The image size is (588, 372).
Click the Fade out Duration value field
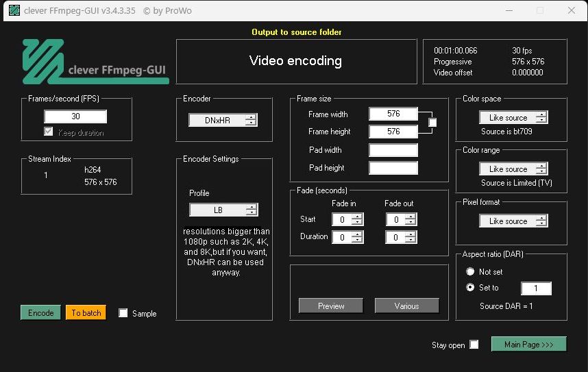[396, 237]
